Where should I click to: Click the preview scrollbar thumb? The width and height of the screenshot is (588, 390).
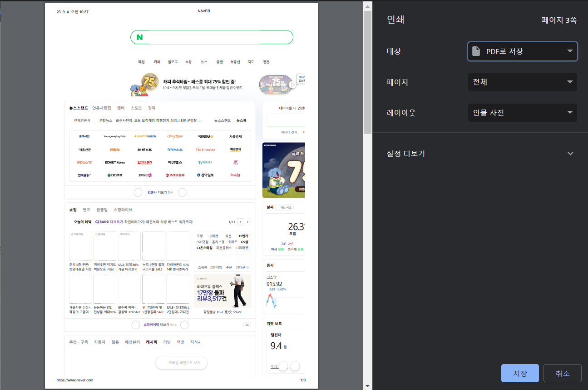[367, 72]
